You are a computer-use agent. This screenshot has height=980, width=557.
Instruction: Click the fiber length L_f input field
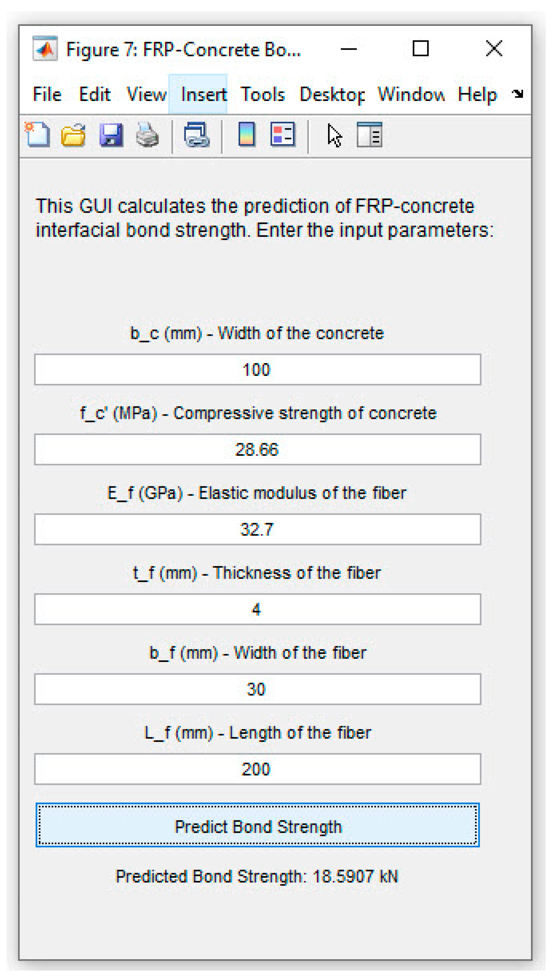257,769
